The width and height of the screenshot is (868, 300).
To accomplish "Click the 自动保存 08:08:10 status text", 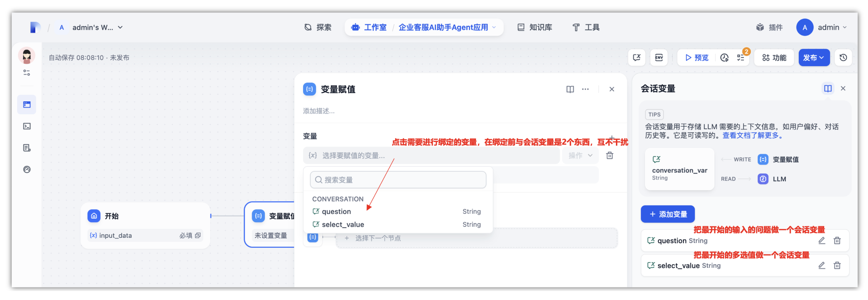I will (76, 58).
